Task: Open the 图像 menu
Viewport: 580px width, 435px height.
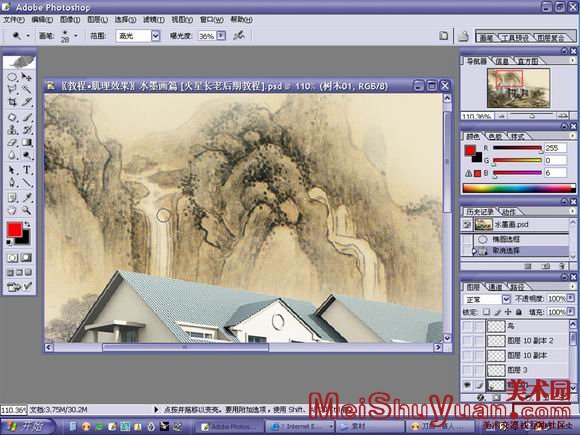Action: tap(70, 20)
